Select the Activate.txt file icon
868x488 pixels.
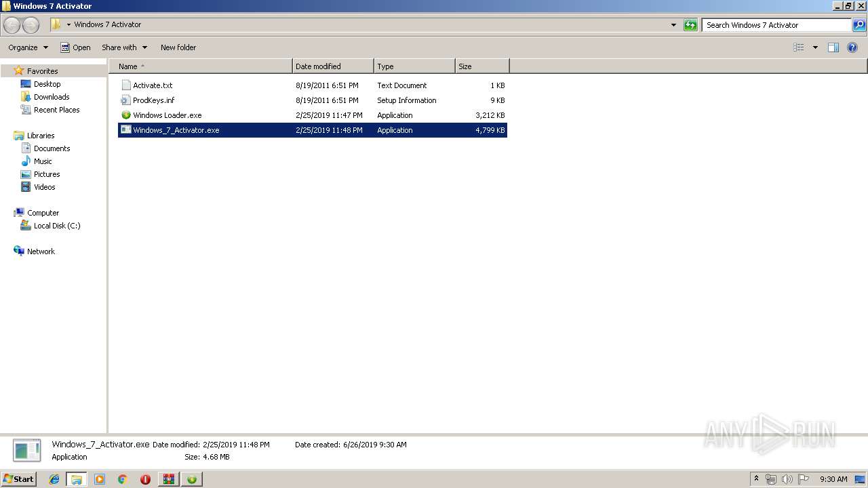coord(125,85)
